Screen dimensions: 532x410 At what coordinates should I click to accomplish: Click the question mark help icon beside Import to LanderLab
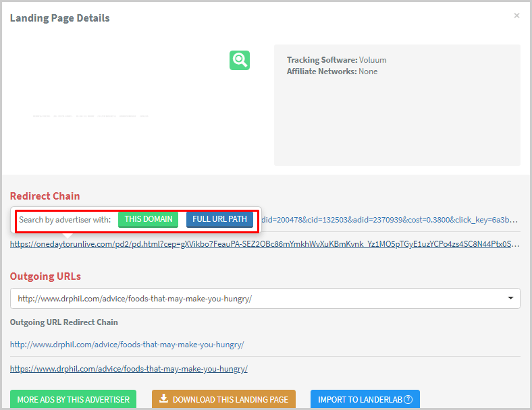408,399
